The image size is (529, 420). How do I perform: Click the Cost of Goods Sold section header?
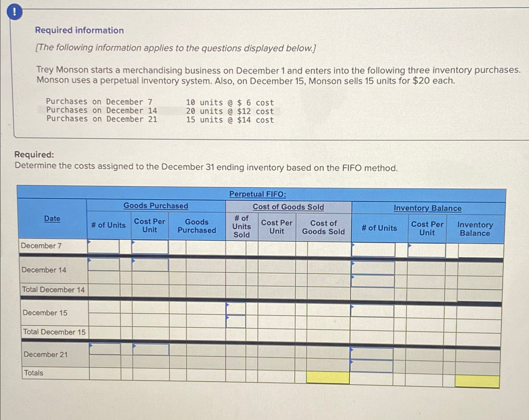click(x=288, y=207)
